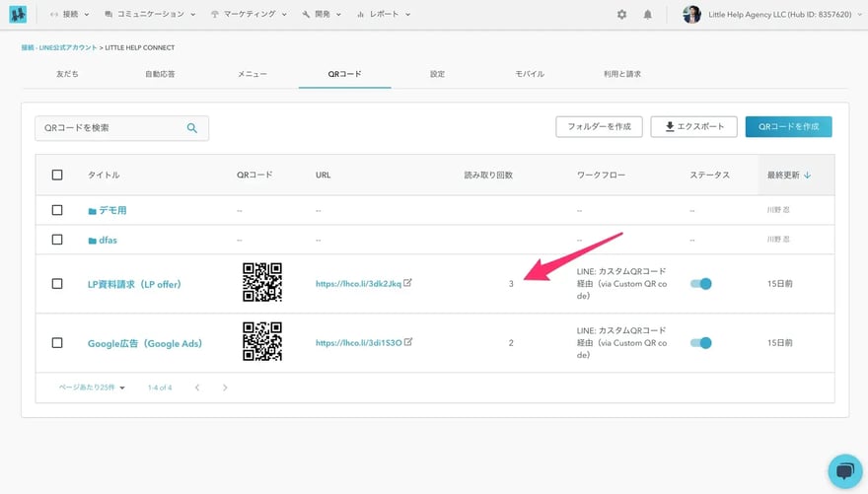
Task: Click the search magnifier icon
Action: 192,128
